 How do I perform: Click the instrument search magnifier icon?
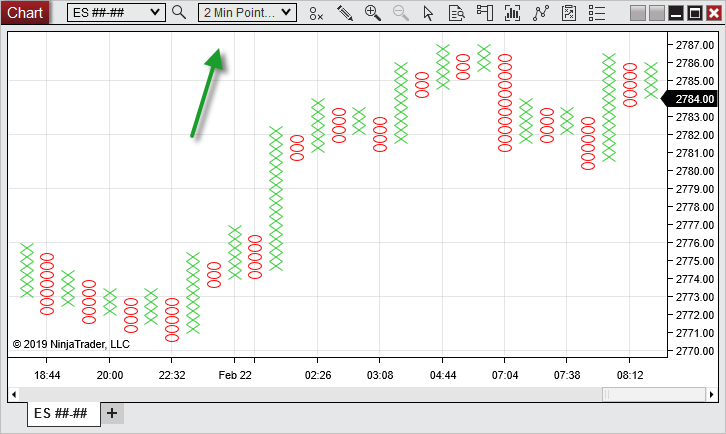click(179, 12)
